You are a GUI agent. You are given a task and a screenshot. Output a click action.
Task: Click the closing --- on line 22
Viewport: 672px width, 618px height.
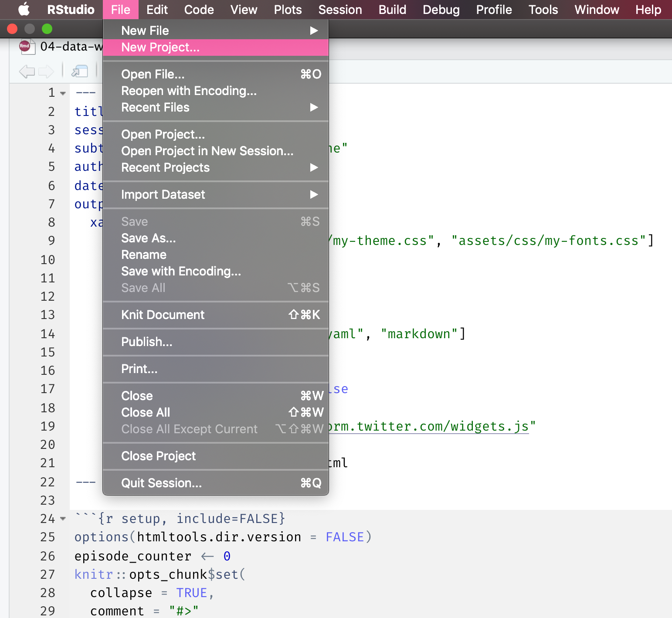click(x=86, y=482)
